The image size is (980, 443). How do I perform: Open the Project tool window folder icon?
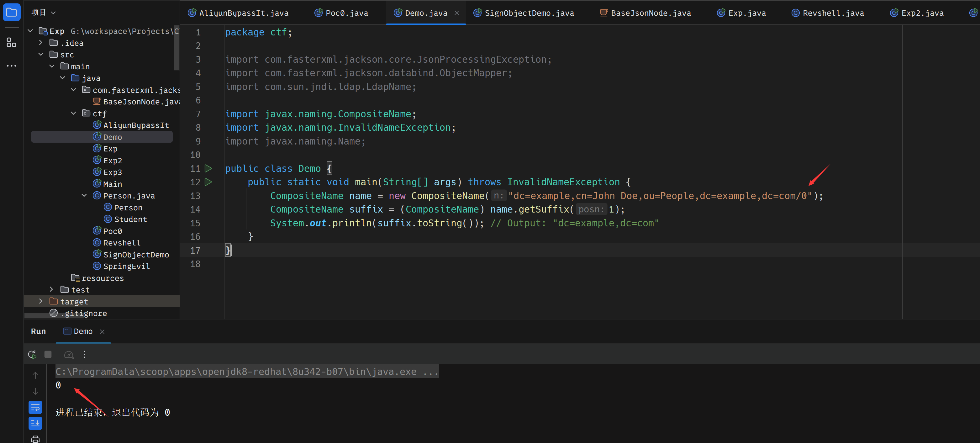pos(11,13)
